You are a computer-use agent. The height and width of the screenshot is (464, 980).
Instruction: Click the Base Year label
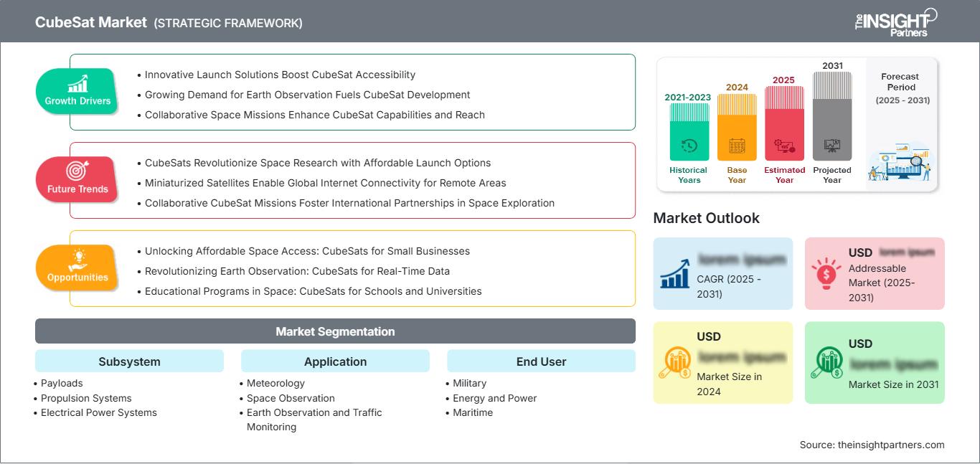pyautogui.click(x=737, y=175)
